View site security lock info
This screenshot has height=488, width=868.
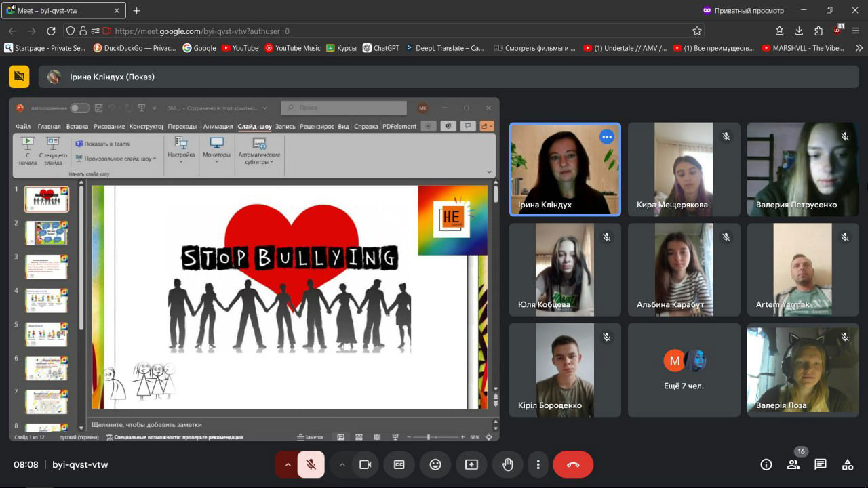83,30
